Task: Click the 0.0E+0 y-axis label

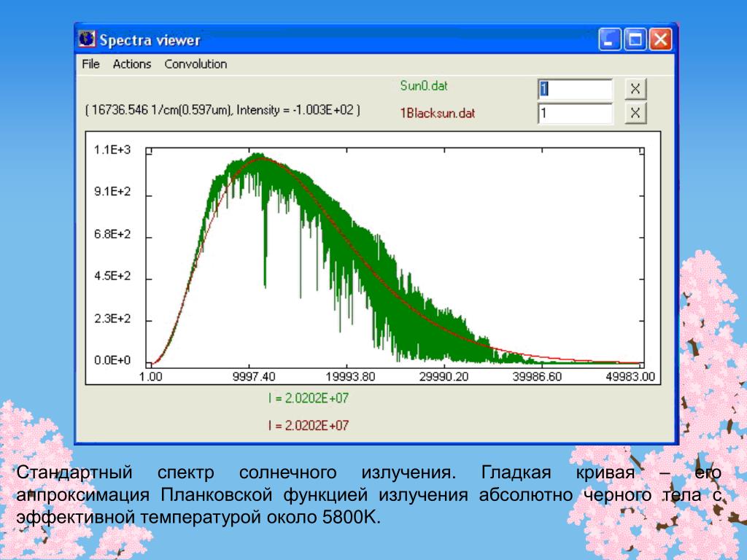Action: pos(112,360)
